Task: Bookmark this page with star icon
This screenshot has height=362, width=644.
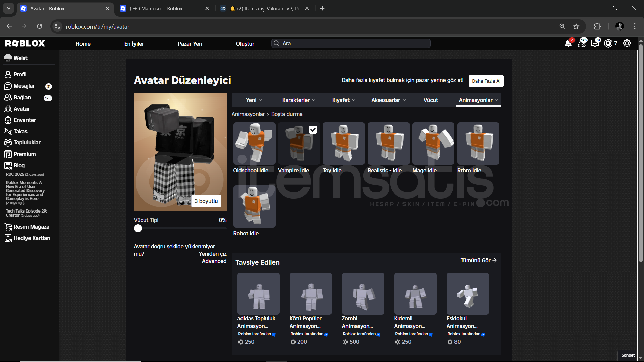Action: [x=576, y=26]
